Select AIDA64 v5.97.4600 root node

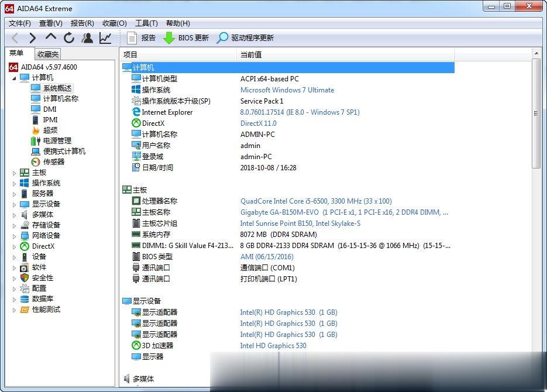[49, 67]
